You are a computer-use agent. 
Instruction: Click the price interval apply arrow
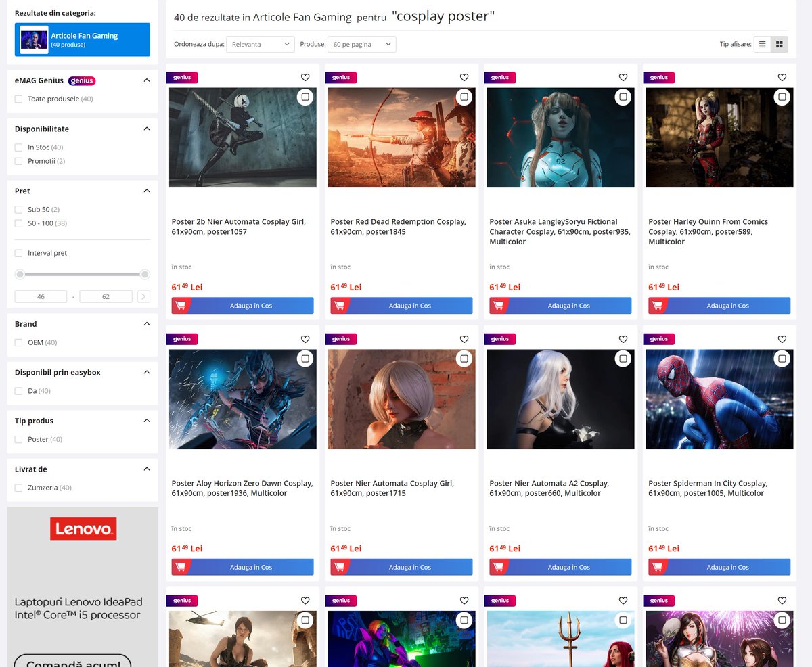coord(143,296)
